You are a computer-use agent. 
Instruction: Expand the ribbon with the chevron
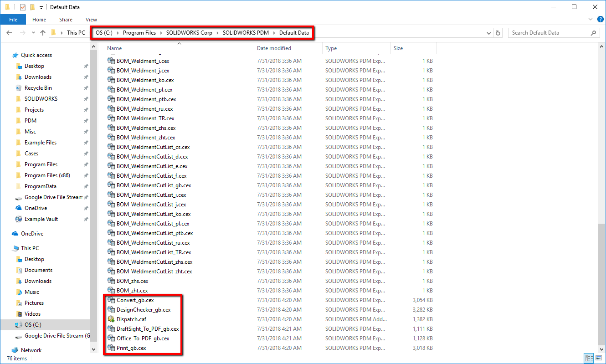tap(591, 20)
